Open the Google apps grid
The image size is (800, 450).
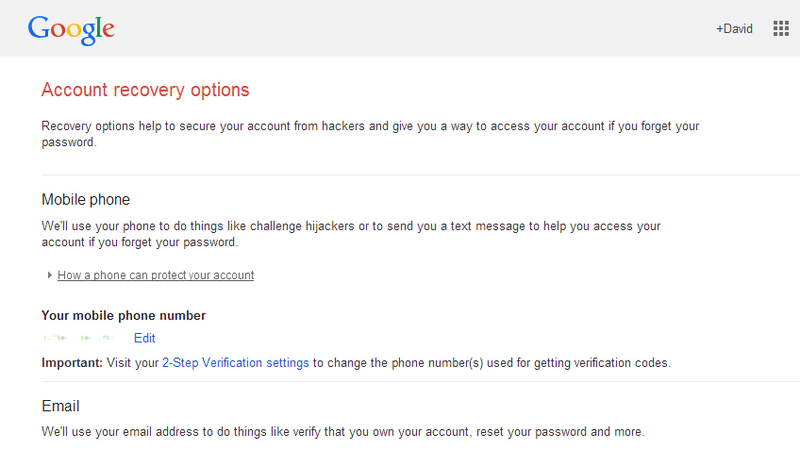coord(781,29)
